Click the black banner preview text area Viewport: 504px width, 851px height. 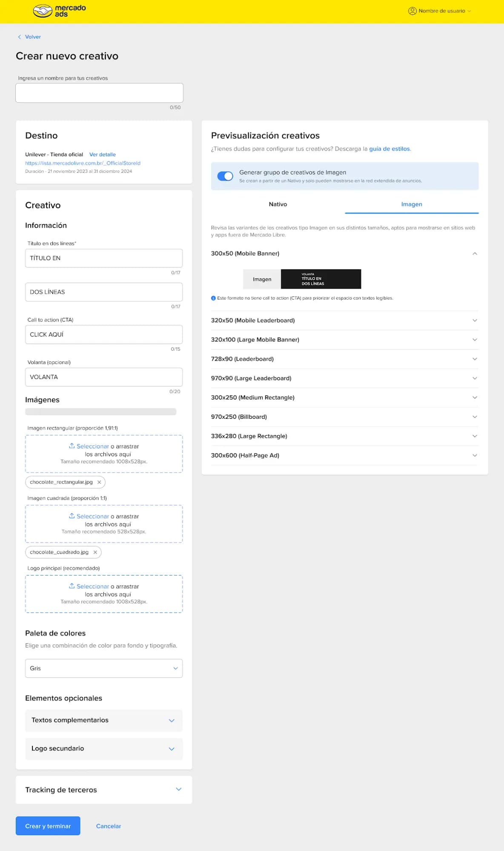(321, 279)
